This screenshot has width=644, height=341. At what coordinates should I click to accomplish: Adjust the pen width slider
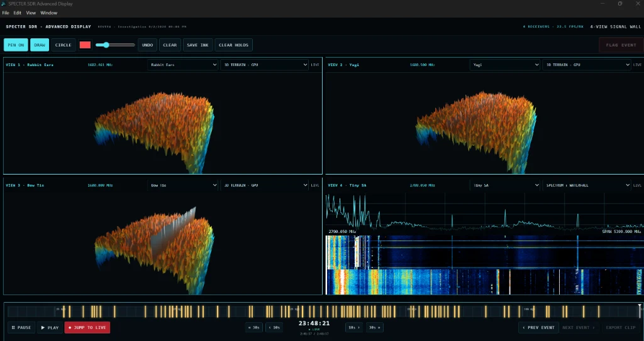pos(115,45)
